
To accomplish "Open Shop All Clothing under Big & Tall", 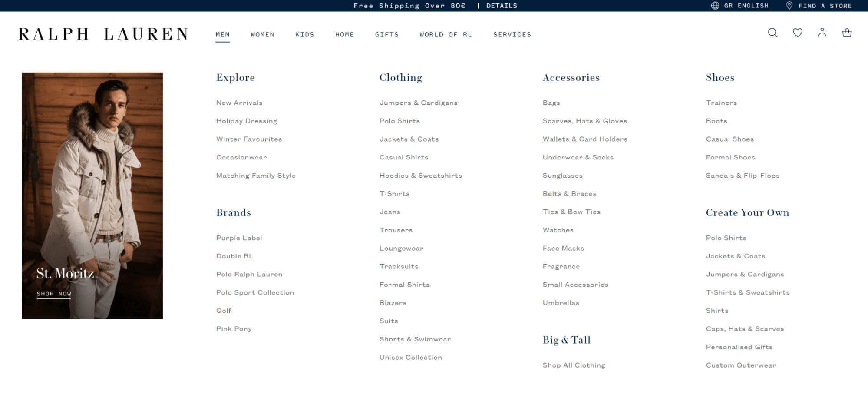I will [574, 365].
